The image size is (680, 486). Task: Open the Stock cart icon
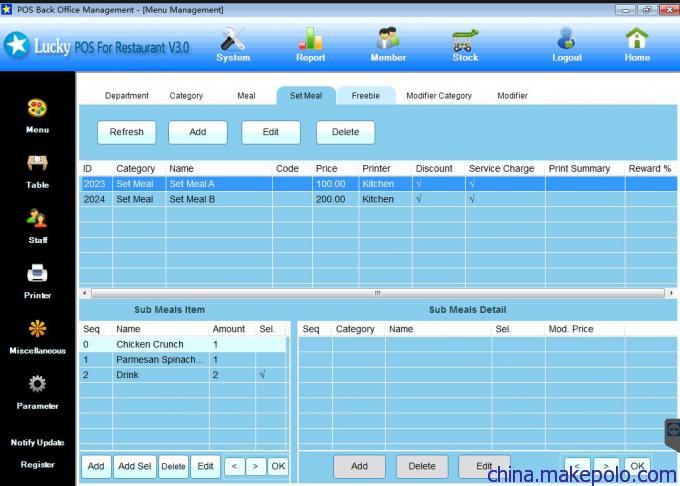pos(465,44)
